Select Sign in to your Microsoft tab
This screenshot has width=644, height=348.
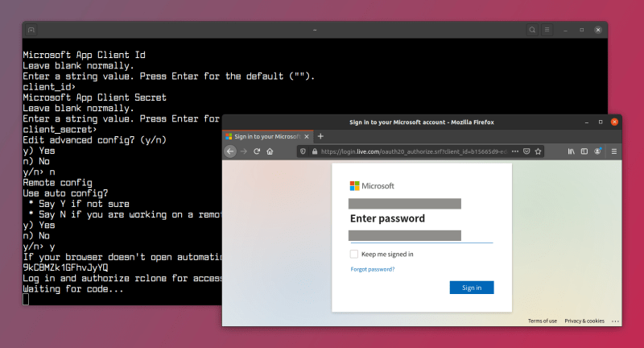click(268, 136)
